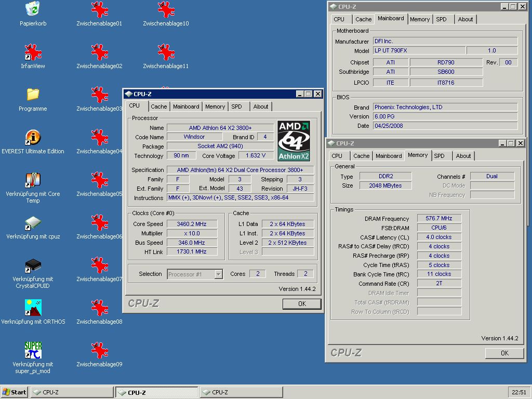The image size is (532, 399).
Task: Click the Command Rate 2T value
Action: 439,283
